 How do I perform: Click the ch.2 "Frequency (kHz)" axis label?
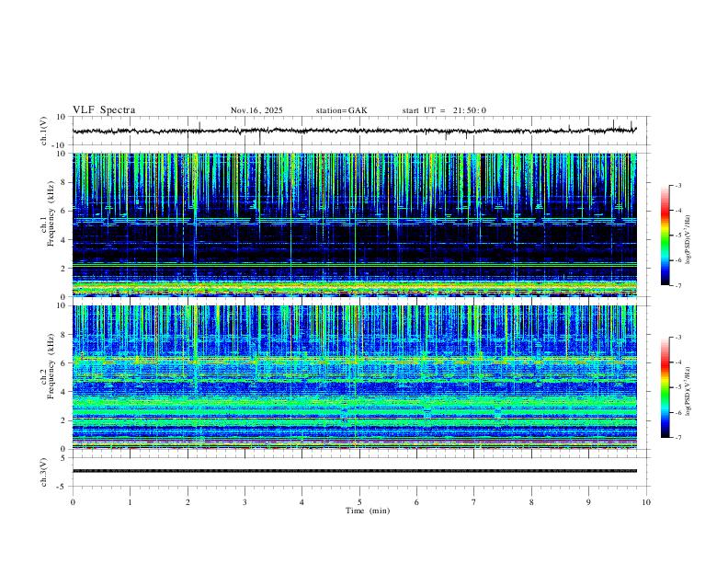pyautogui.click(x=51, y=366)
